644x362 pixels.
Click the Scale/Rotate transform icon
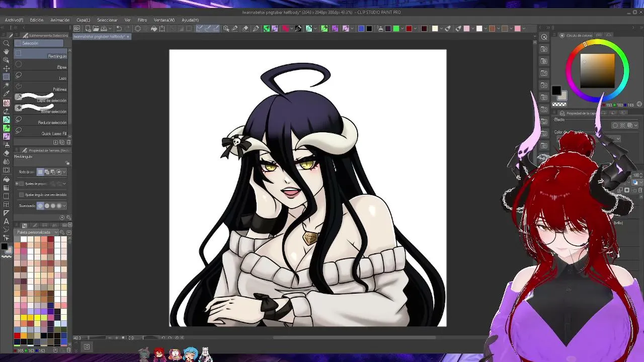[162, 29]
